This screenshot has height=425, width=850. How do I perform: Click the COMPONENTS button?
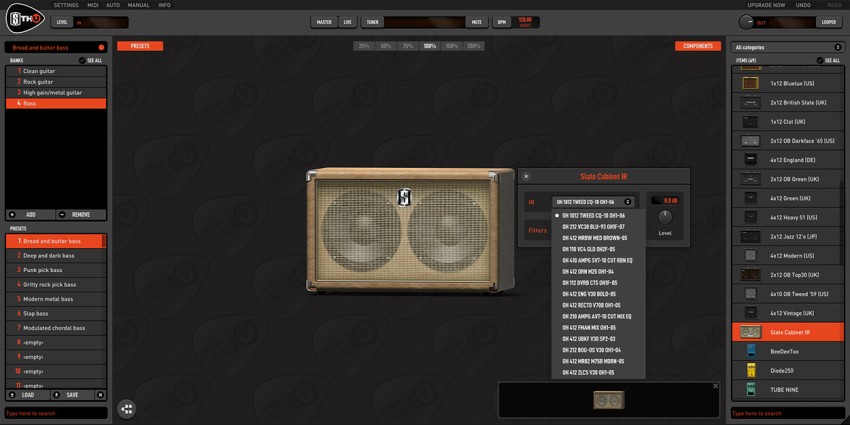tap(698, 46)
